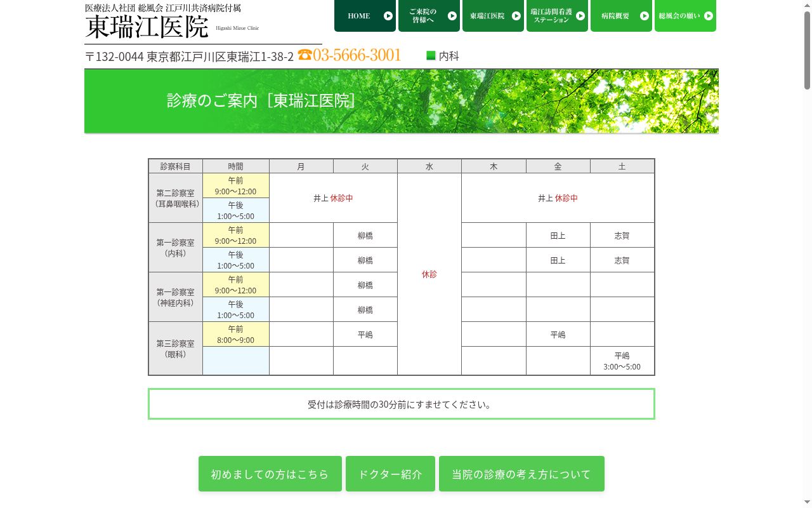
Task: Open the HOME navigation tab
Action: click(x=365, y=16)
